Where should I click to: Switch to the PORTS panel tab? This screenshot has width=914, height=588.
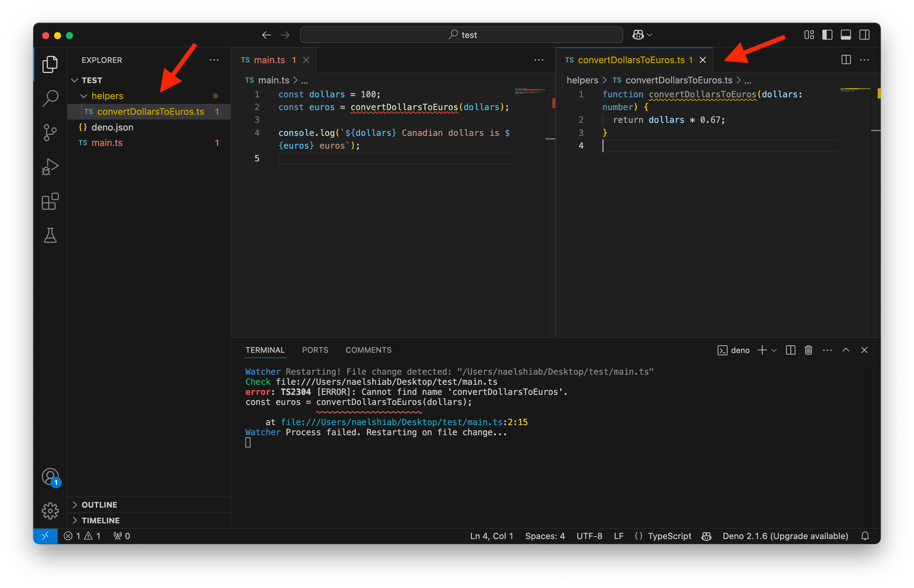315,350
